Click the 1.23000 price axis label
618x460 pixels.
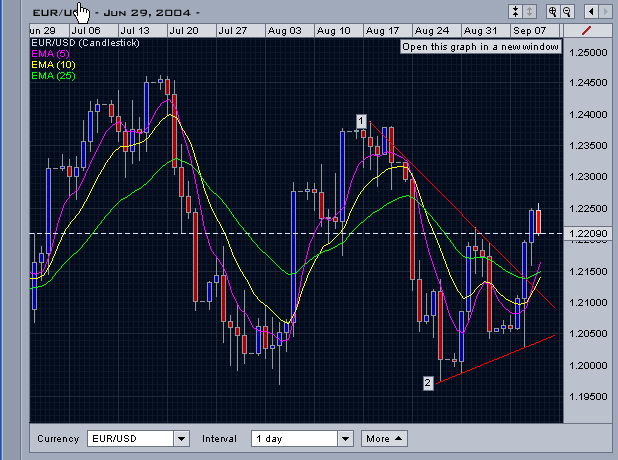588,177
